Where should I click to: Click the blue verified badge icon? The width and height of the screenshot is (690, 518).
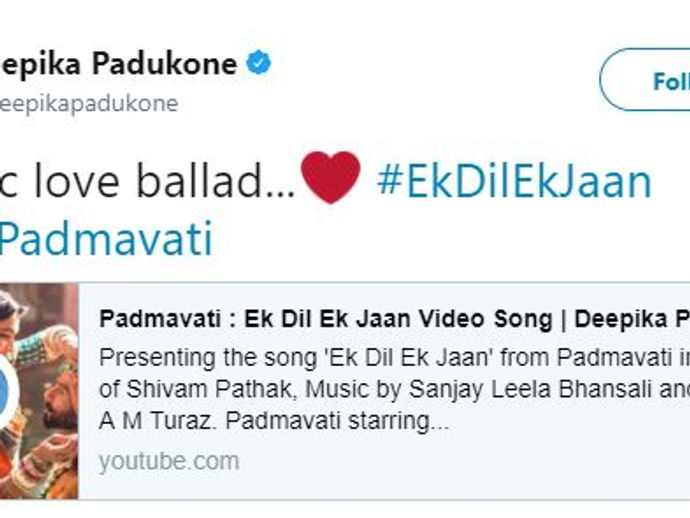tap(258, 62)
